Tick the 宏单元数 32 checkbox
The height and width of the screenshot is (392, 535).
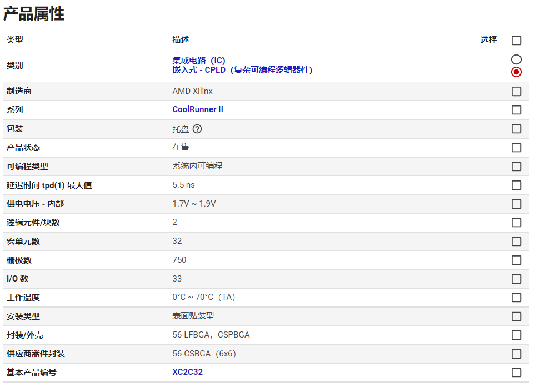coord(516,242)
